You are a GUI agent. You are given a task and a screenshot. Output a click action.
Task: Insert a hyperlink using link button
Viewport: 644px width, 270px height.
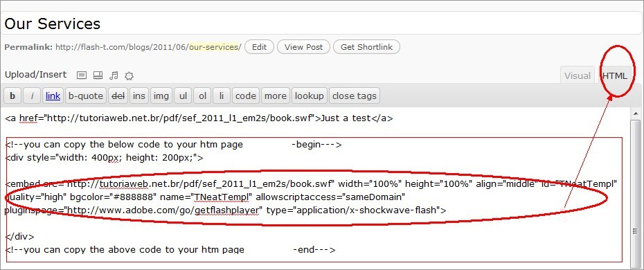coord(53,96)
